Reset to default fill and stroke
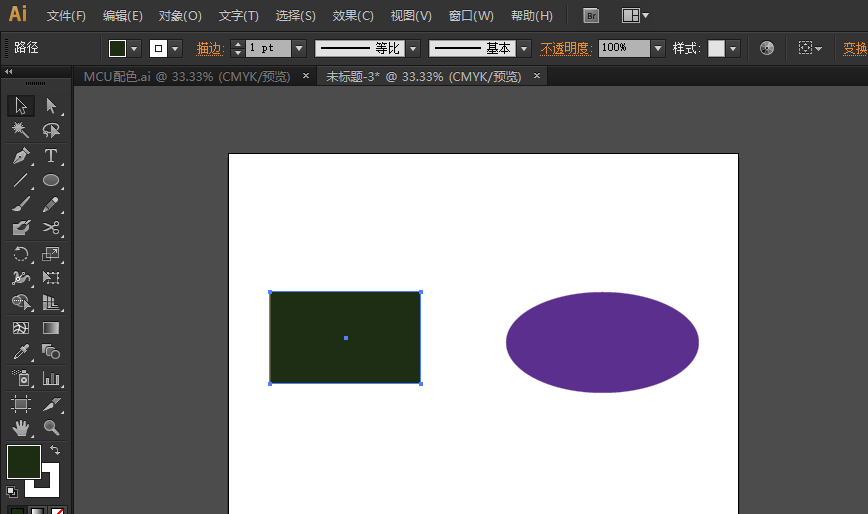This screenshot has width=868, height=514. point(12,491)
